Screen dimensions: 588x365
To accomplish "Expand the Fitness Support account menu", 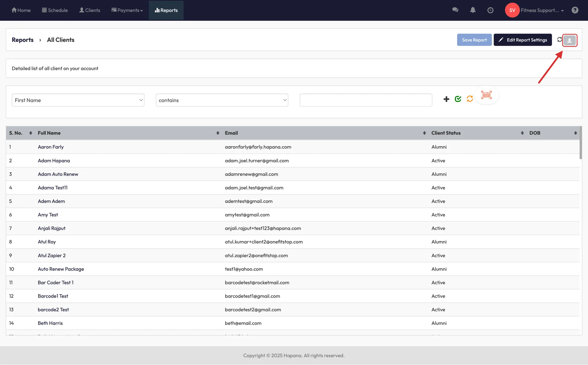I will tap(542, 10).
